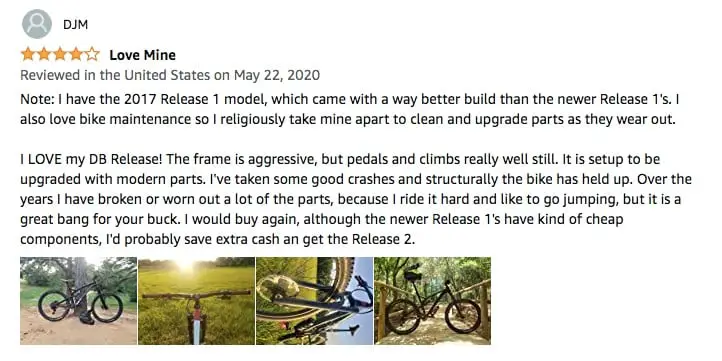Viewport: 722px width, 361px height.
Task: Click the fourth filled orange rating star
Action: [x=76, y=54]
